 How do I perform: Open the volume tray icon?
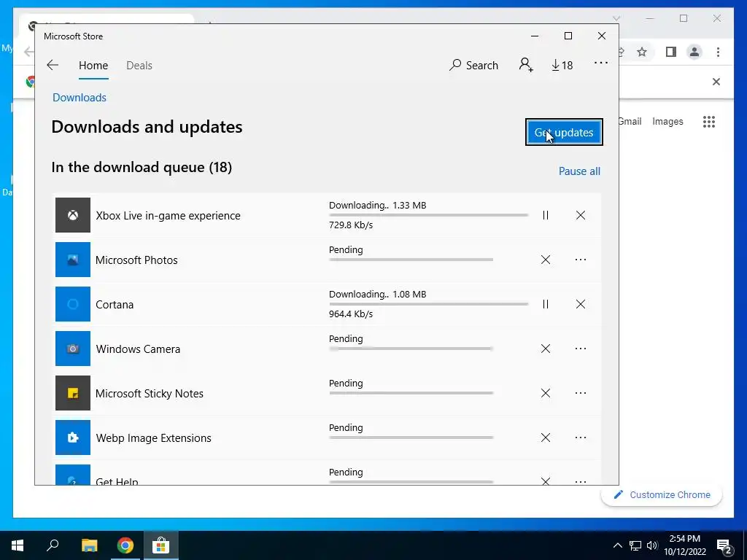click(x=652, y=545)
